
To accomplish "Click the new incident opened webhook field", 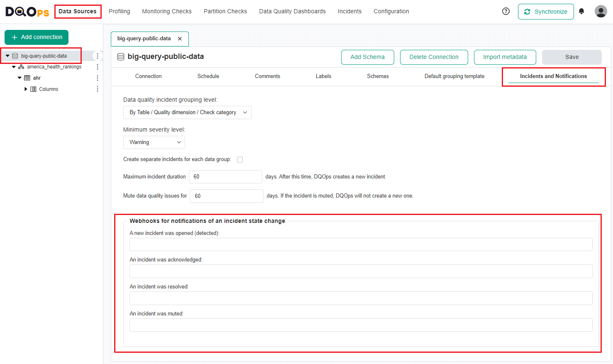I will pos(361,244).
